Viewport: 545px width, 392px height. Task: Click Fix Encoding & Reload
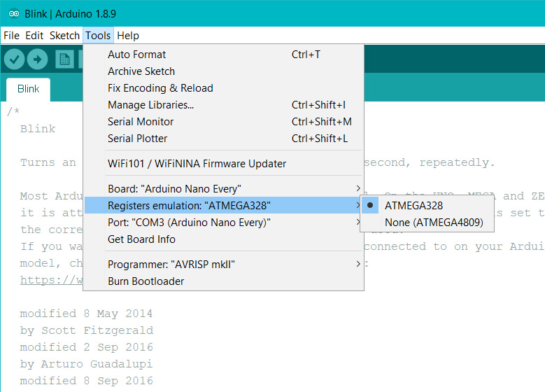pos(224,88)
